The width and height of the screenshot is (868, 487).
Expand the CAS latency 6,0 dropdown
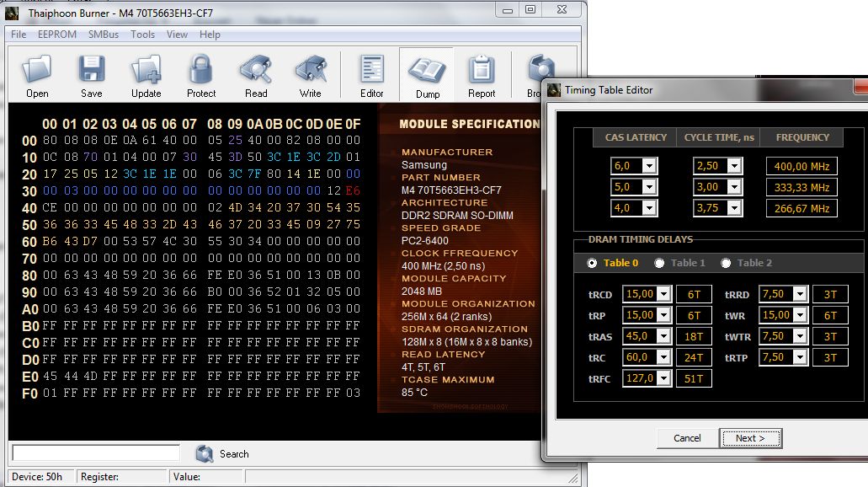point(649,166)
